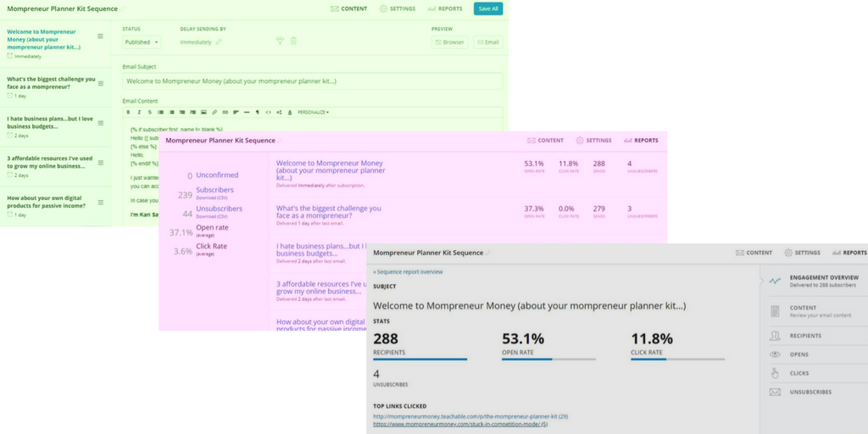Screen dimensions: 868x434
Task: Click the Open Rate progress bar
Action: [548, 359]
